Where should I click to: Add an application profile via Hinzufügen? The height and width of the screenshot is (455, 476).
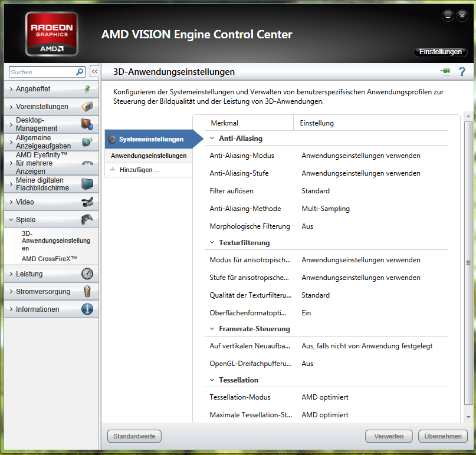pyautogui.click(x=149, y=170)
